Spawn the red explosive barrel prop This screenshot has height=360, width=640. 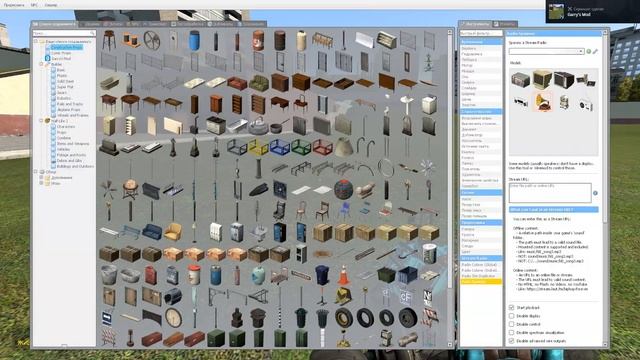pos(258,40)
